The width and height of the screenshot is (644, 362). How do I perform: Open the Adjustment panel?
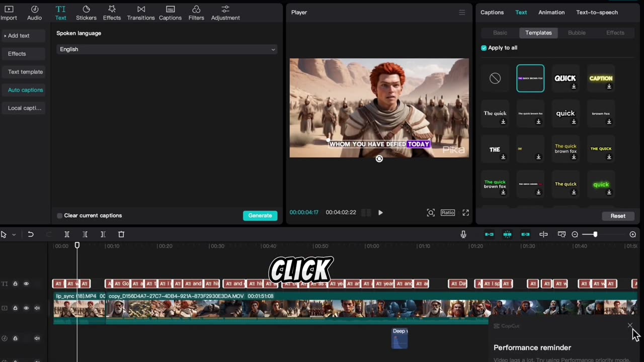pyautogui.click(x=225, y=13)
